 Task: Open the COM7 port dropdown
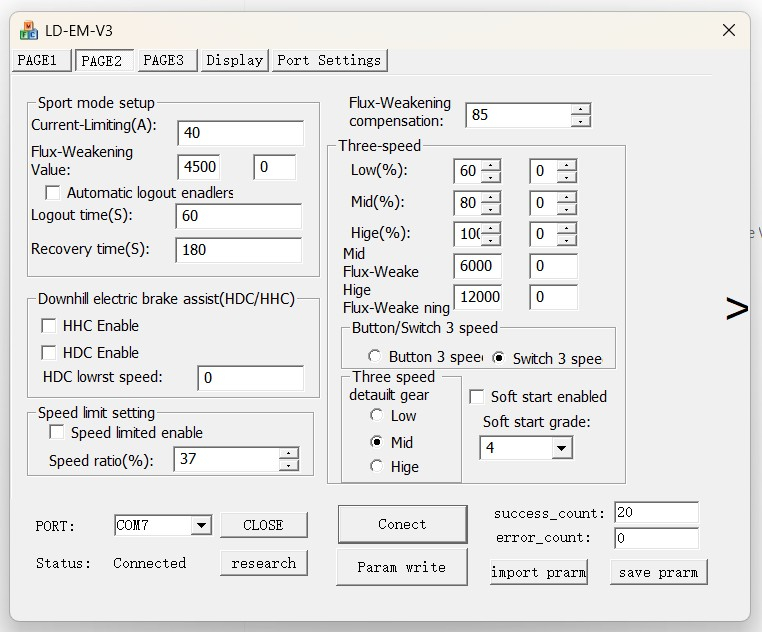(201, 526)
